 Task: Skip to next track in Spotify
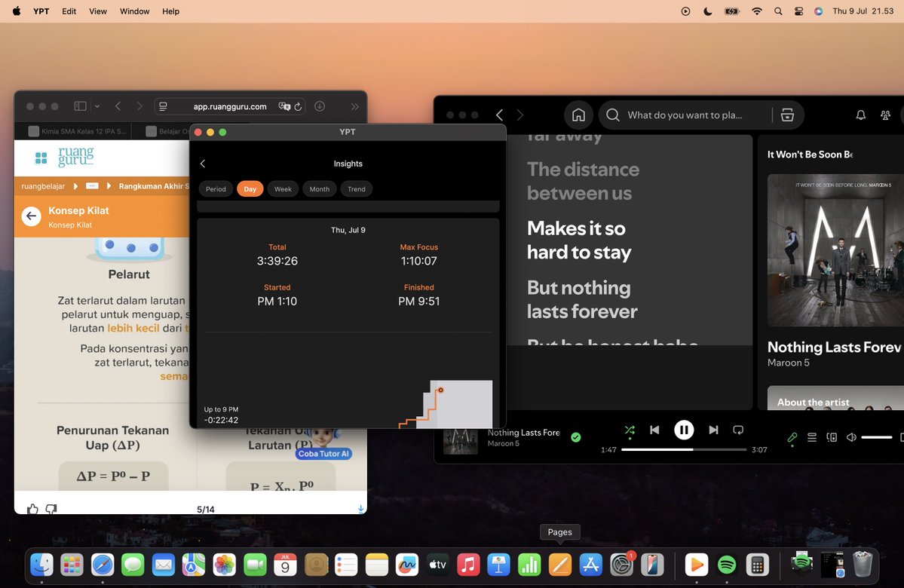[714, 430]
